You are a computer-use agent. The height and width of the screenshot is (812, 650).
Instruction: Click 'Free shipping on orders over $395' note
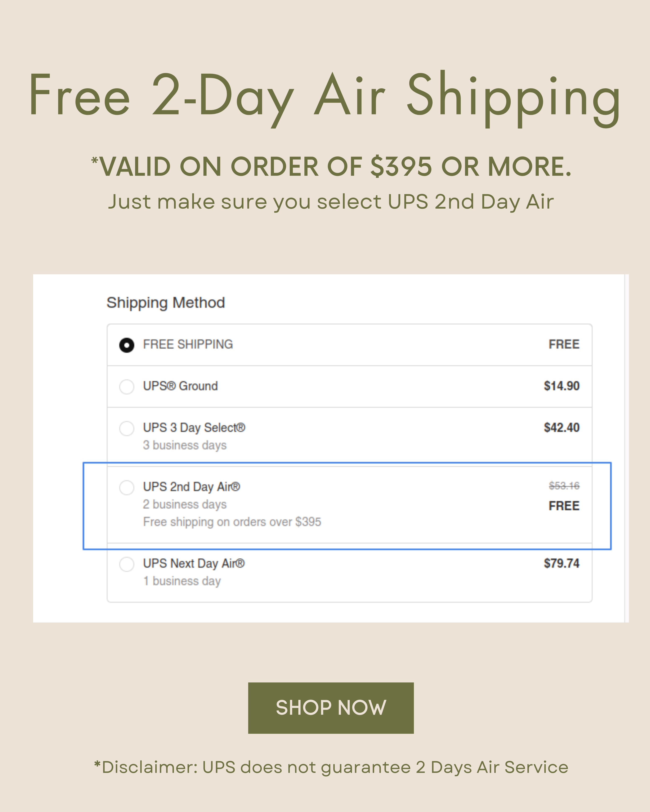(x=232, y=522)
